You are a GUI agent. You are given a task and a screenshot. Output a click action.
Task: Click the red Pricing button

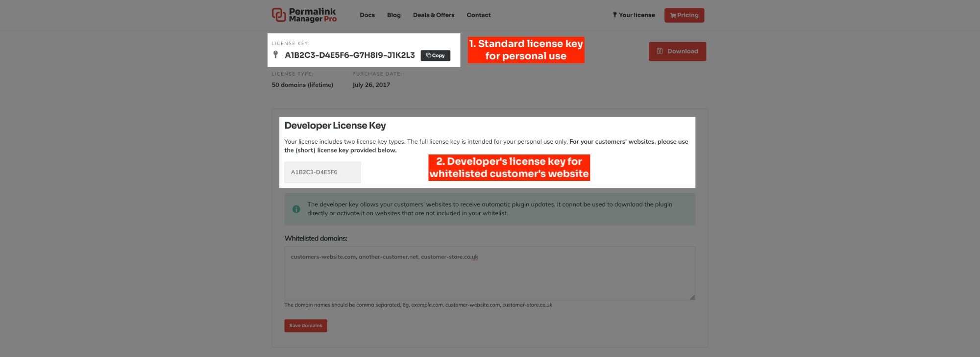(x=684, y=15)
